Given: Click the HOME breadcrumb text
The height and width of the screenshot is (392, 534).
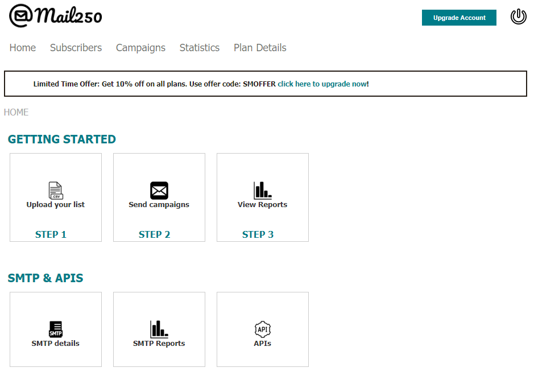Looking at the screenshot, I should point(16,112).
